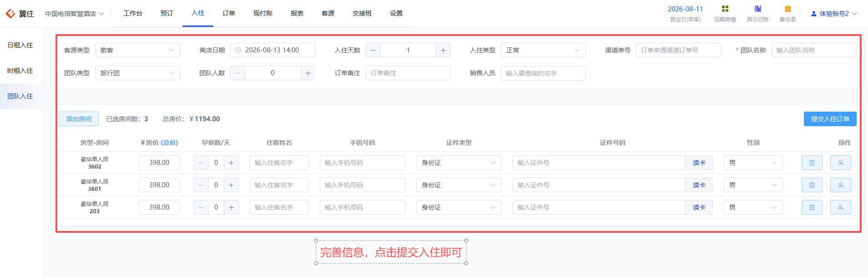Expand the 客源类型 dropdown

pos(137,50)
